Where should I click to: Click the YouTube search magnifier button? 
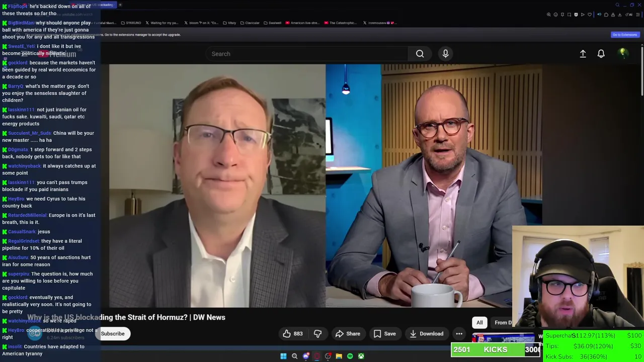pyautogui.click(x=420, y=54)
